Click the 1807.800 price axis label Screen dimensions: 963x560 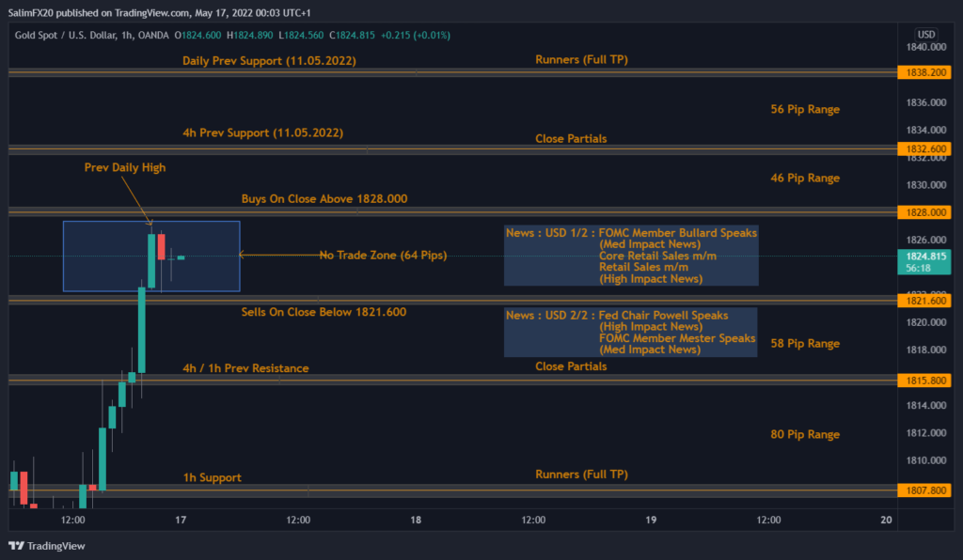(x=926, y=490)
